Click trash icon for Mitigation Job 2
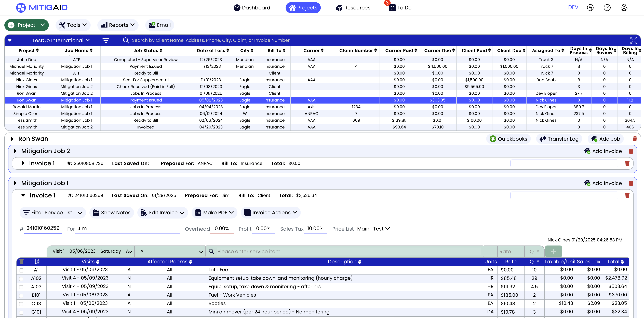644x318 pixels. [x=631, y=151]
